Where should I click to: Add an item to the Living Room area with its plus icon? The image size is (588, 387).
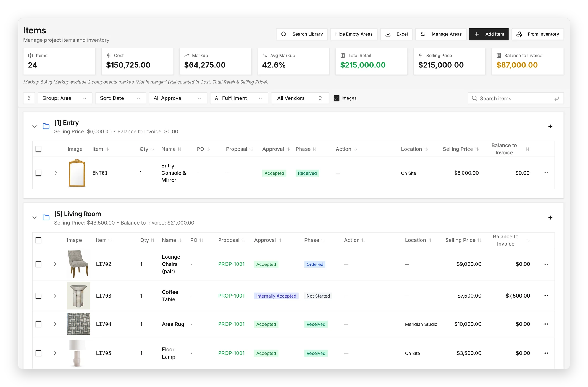click(x=550, y=217)
